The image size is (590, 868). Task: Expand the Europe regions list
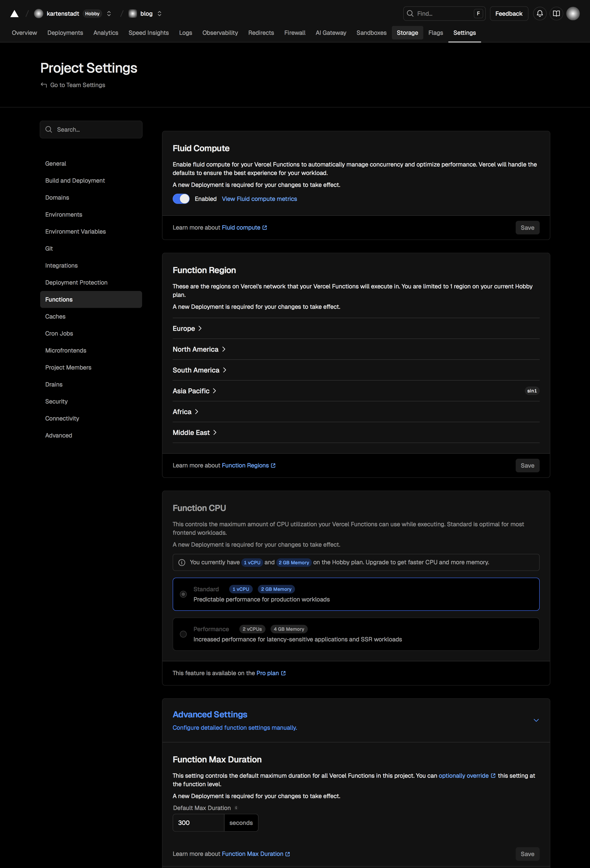point(187,329)
